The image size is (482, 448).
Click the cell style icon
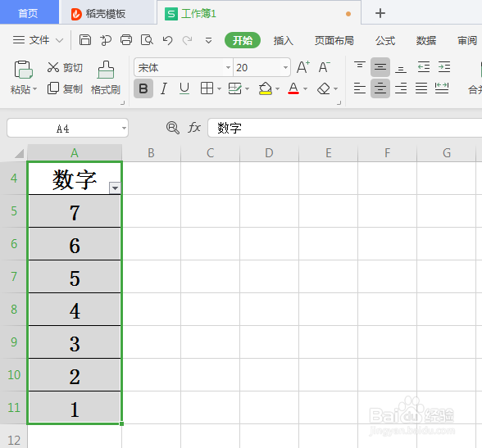[x=235, y=88]
